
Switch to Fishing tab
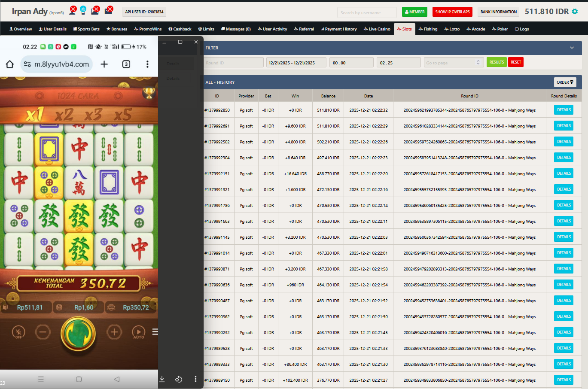(428, 29)
